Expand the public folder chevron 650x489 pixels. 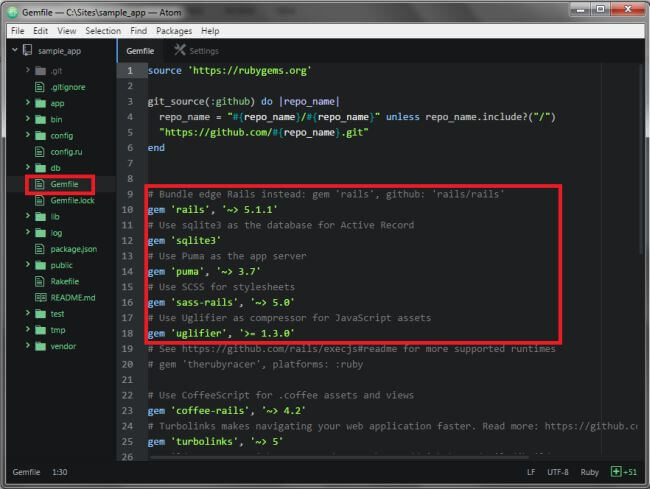click(x=28, y=264)
